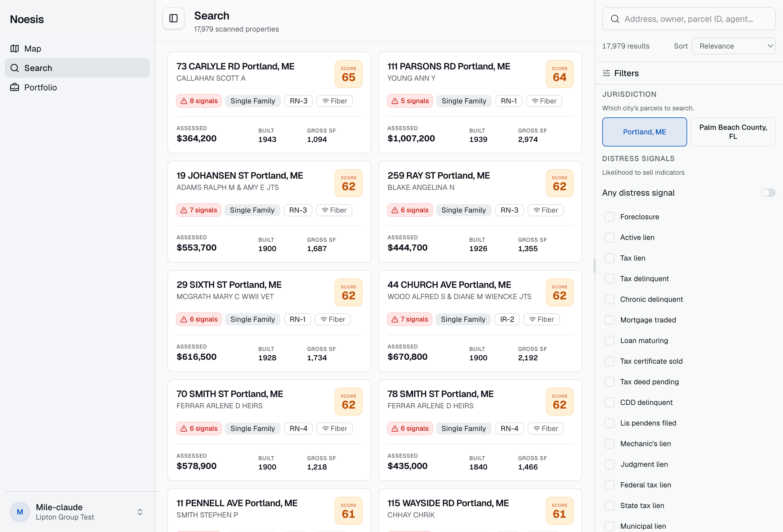Screen dimensions: 783x532
Task: Select Portland, ME jurisdiction
Action: click(x=644, y=132)
